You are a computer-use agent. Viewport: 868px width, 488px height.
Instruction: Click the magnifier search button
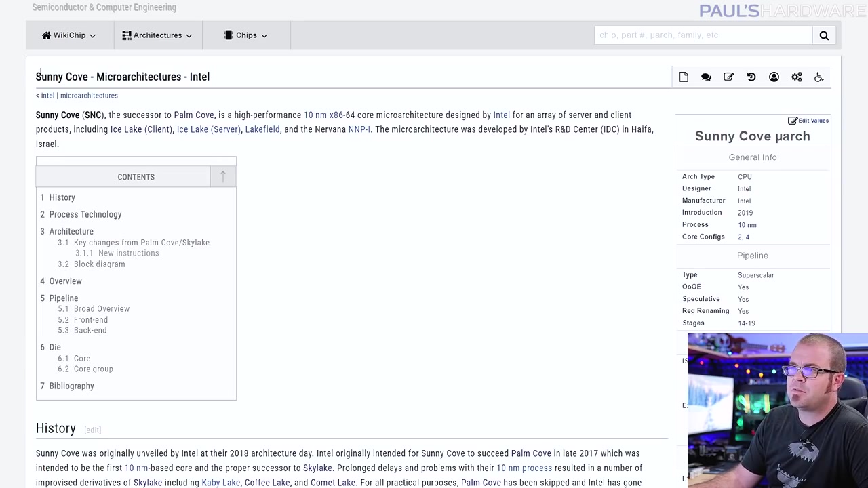tap(824, 35)
